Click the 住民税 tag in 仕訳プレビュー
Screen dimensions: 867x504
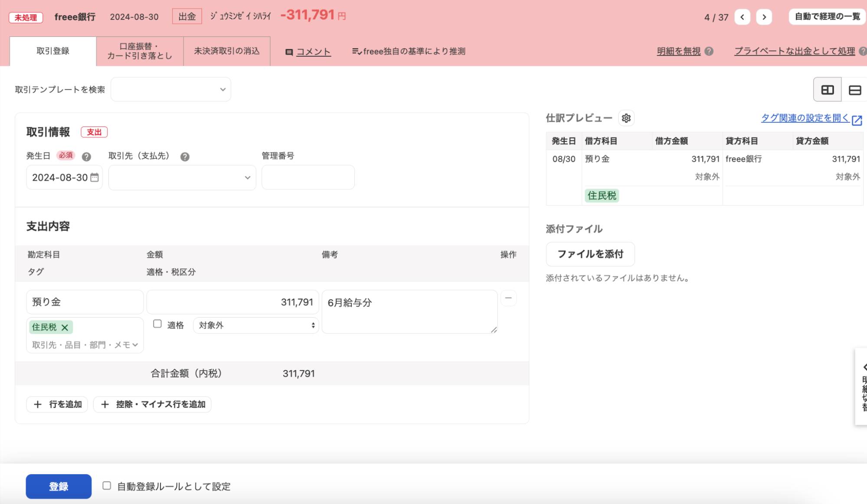click(x=602, y=195)
